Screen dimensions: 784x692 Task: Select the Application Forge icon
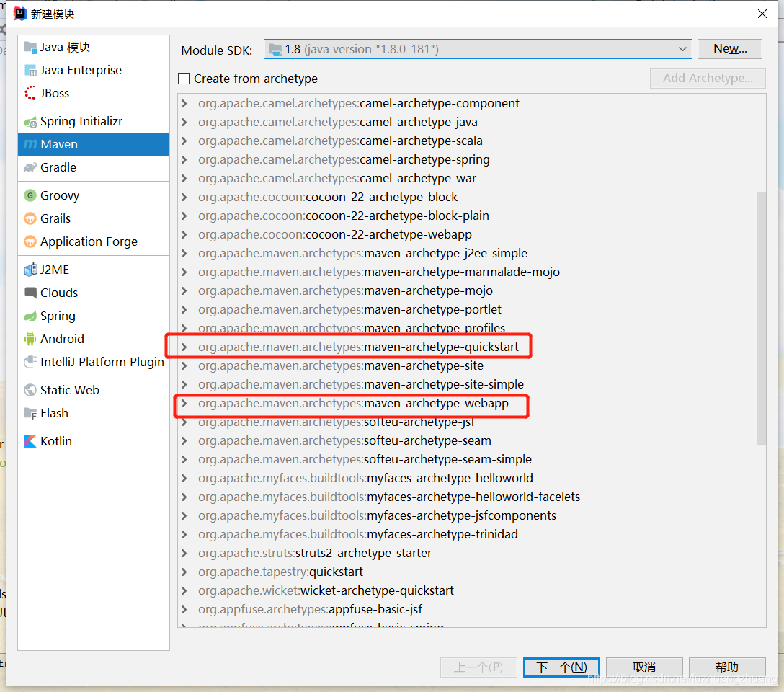[x=30, y=241]
